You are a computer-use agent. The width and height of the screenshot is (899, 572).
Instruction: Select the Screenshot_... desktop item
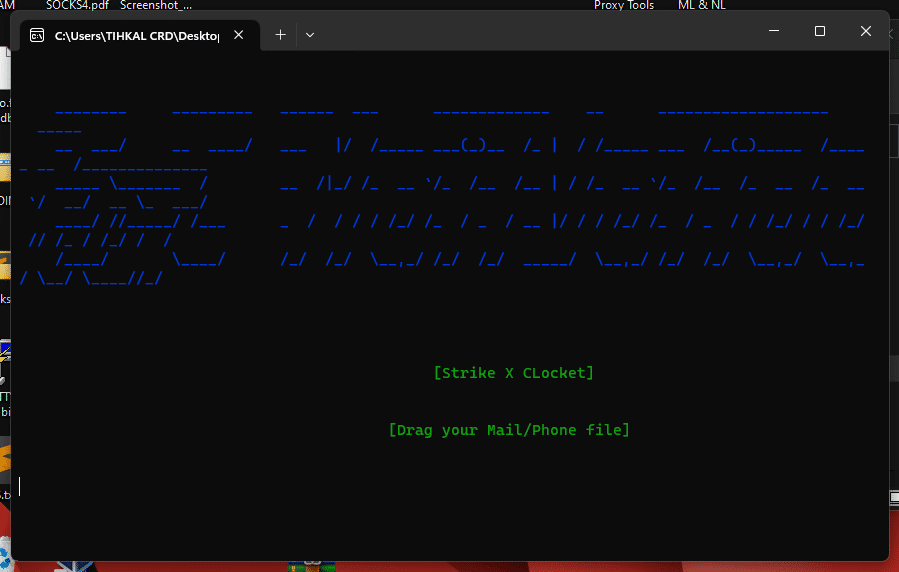pos(156,5)
